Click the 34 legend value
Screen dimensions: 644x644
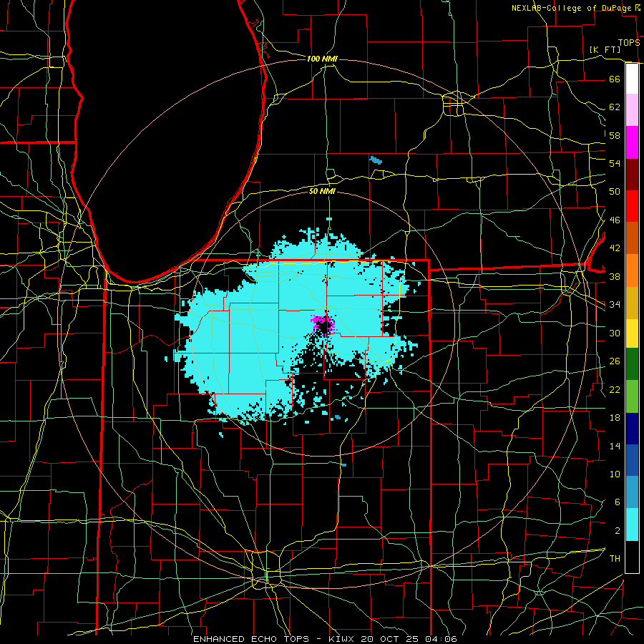pos(615,305)
